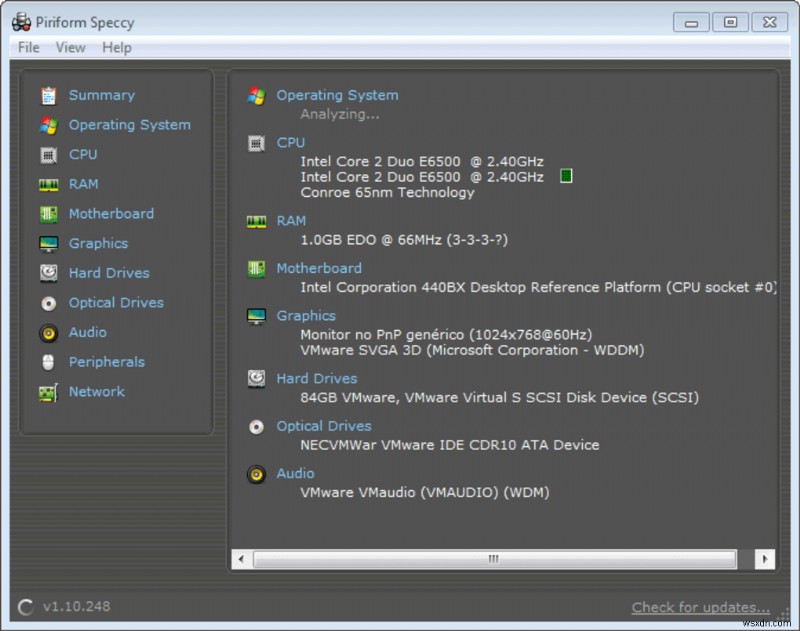
Task: Click the Optical Drives disc icon in summary pane
Action: [x=256, y=426]
